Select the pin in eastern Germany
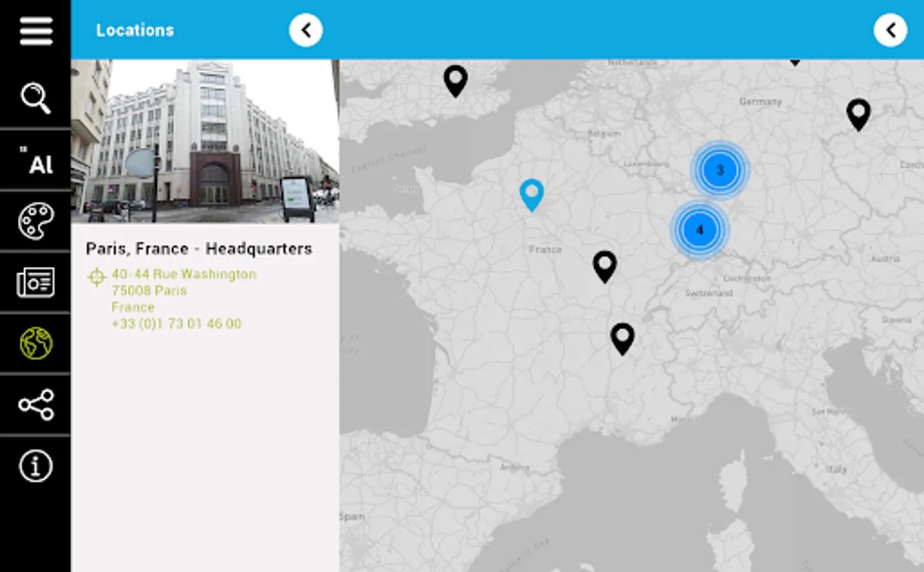The width and height of the screenshot is (924, 572). point(859,115)
